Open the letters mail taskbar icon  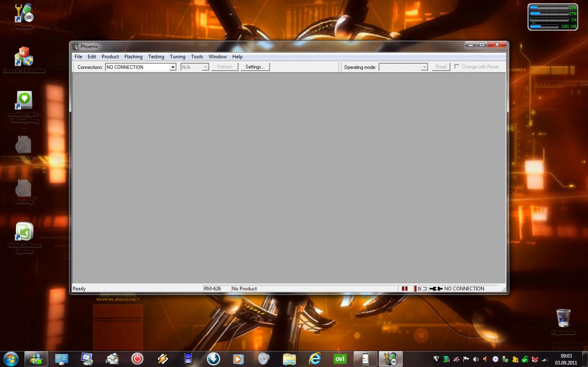pyautogui.click(x=112, y=359)
